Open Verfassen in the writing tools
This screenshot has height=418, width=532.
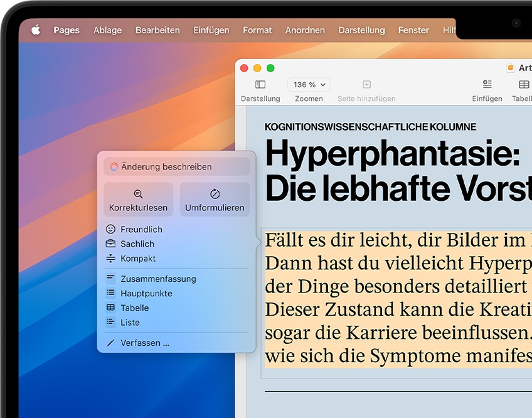pyautogui.click(x=142, y=343)
